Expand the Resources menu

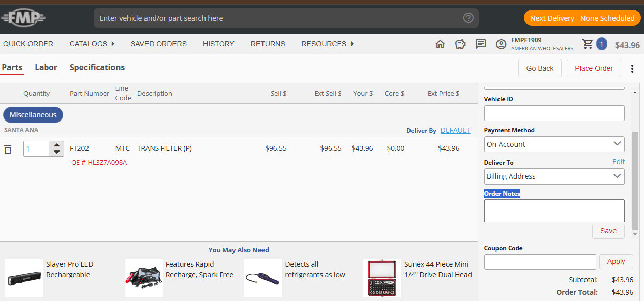coord(328,44)
